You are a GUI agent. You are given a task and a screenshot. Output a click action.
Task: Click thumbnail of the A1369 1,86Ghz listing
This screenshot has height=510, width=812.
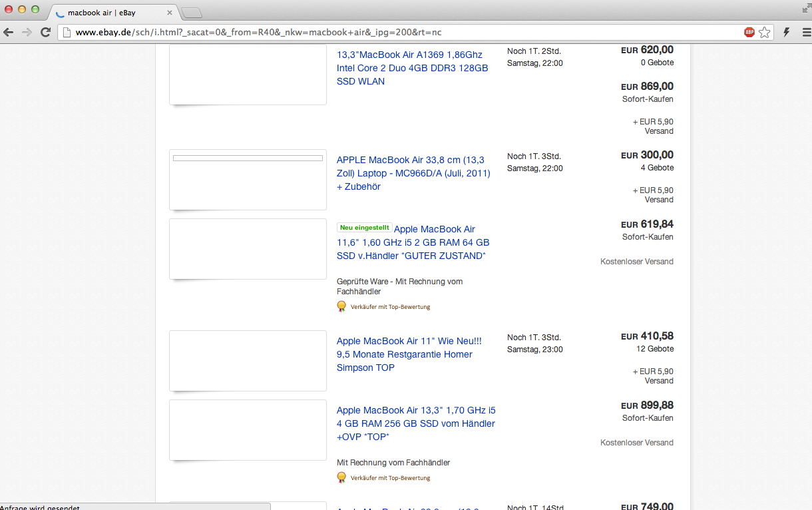248,74
